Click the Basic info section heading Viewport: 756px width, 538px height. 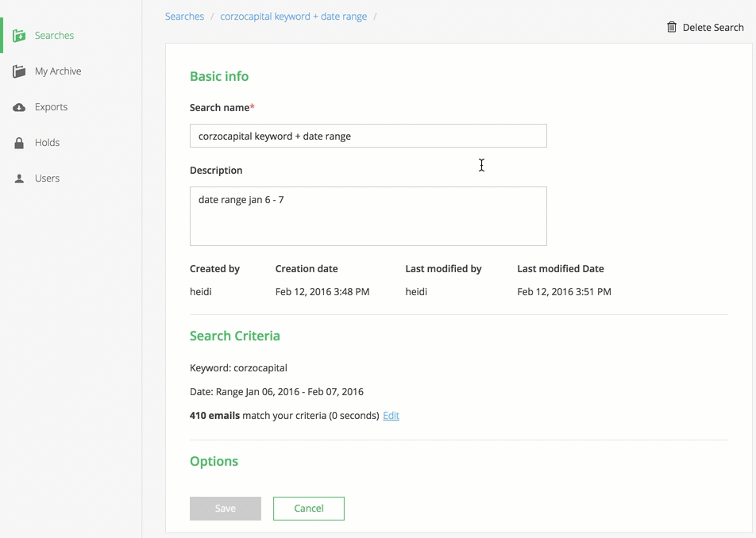219,77
